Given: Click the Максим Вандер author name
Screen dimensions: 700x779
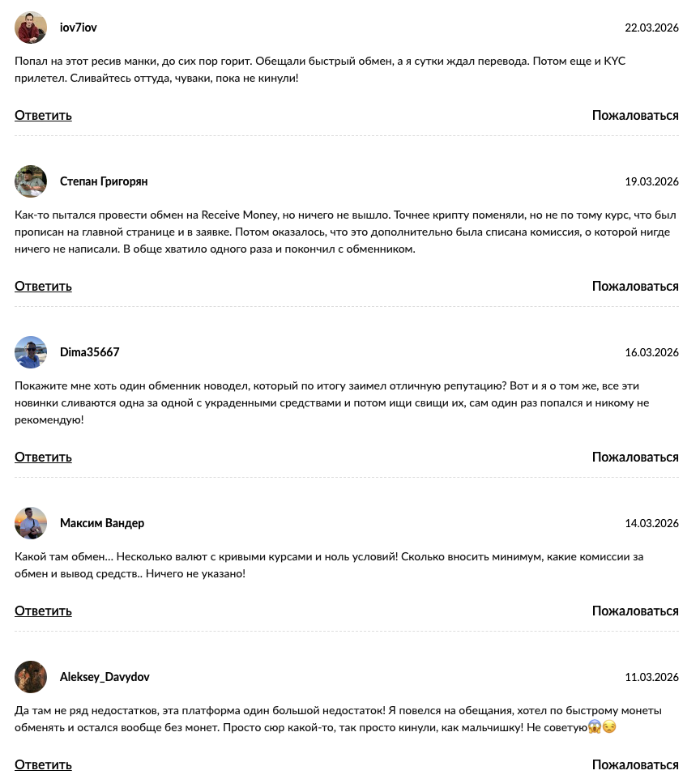Looking at the screenshot, I should tap(102, 523).
